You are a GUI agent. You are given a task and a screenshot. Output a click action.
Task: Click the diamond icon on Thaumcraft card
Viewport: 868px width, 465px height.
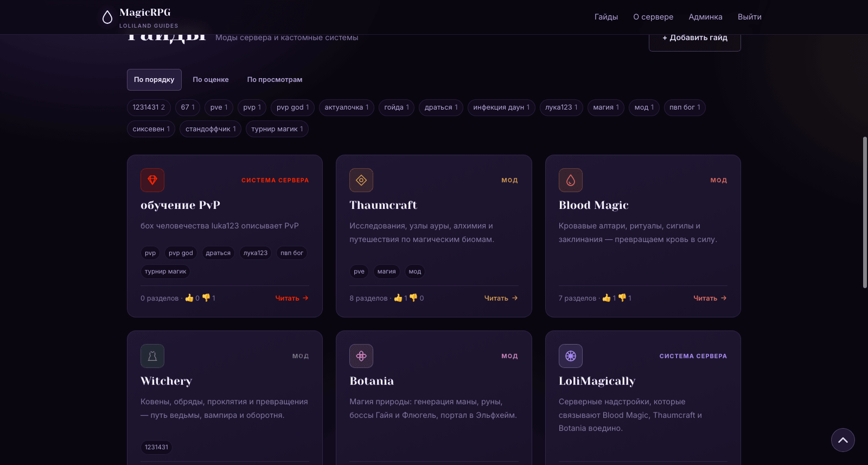pyautogui.click(x=361, y=180)
